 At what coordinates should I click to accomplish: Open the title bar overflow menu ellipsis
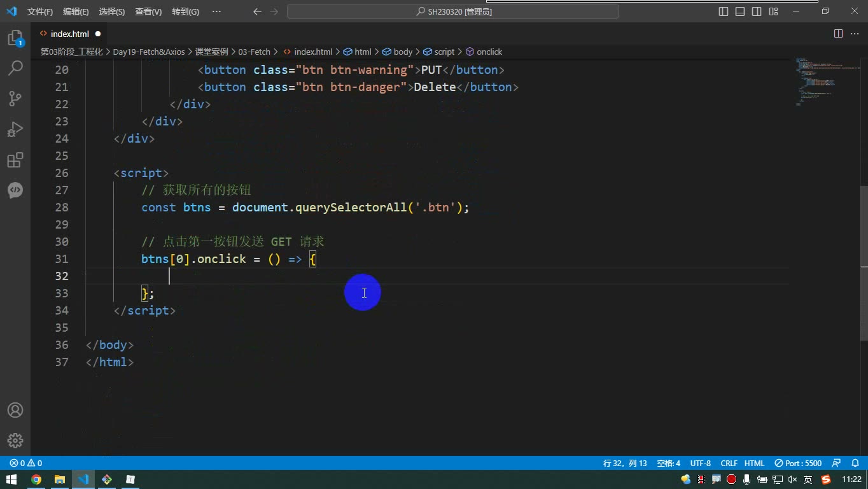(x=216, y=11)
